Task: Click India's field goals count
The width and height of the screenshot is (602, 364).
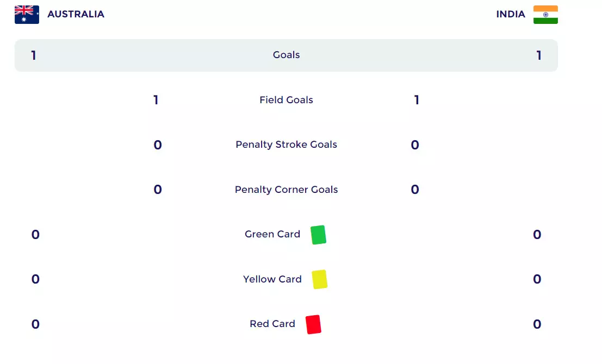Action: tap(417, 100)
